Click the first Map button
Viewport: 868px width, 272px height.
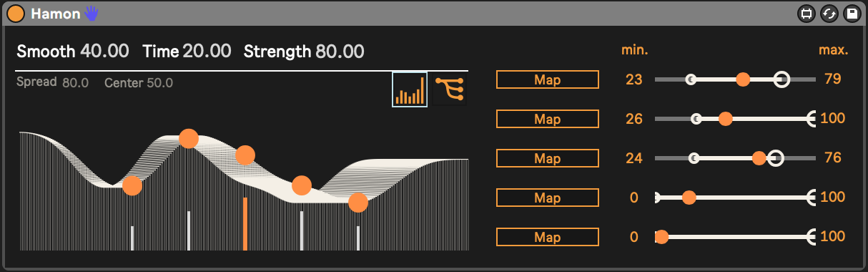pos(547,79)
